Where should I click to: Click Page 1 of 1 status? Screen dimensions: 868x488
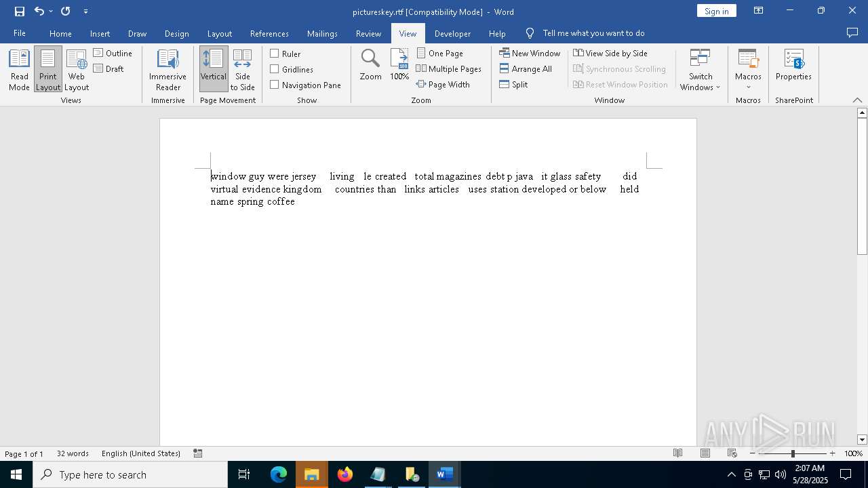24,453
